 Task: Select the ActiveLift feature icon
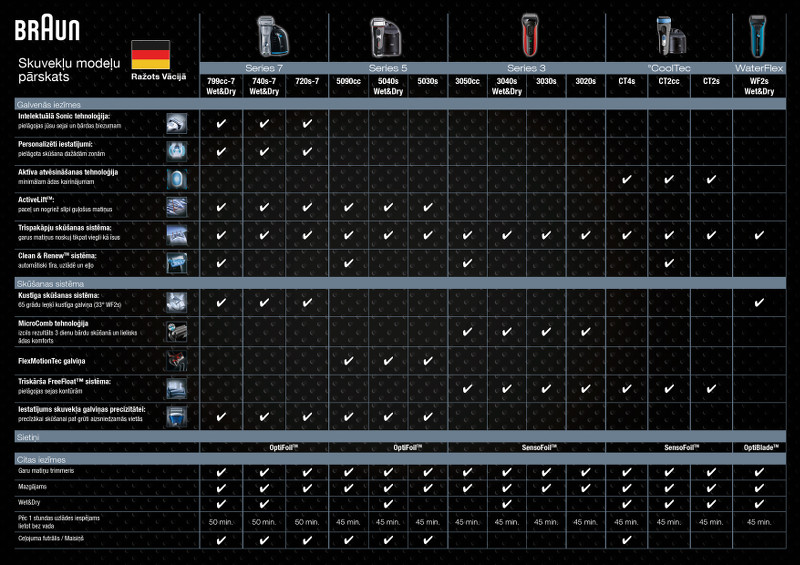[177, 207]
